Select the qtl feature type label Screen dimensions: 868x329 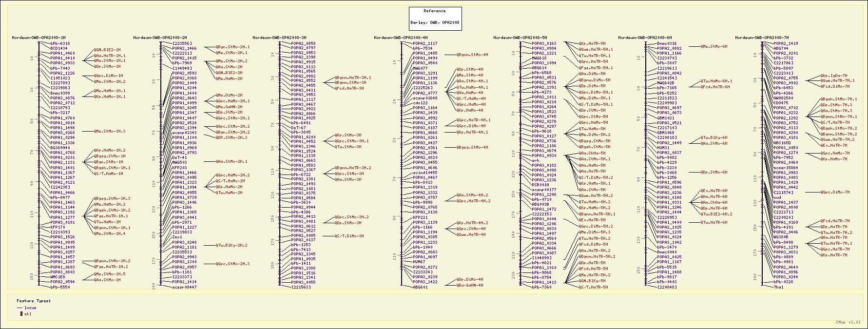click(28, 314)
